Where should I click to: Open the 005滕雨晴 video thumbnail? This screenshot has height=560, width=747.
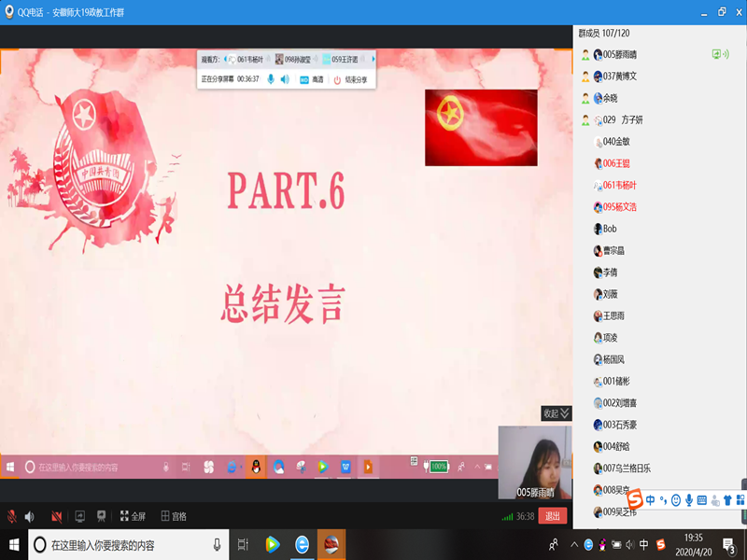(534, 462)
